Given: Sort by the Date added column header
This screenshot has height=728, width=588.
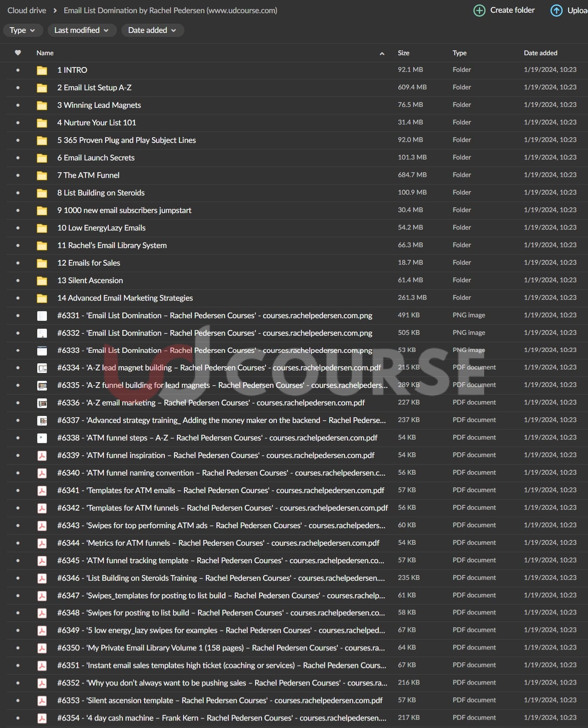Looking at the screenshot, I should pyautogui.click(x=540, y=53).
